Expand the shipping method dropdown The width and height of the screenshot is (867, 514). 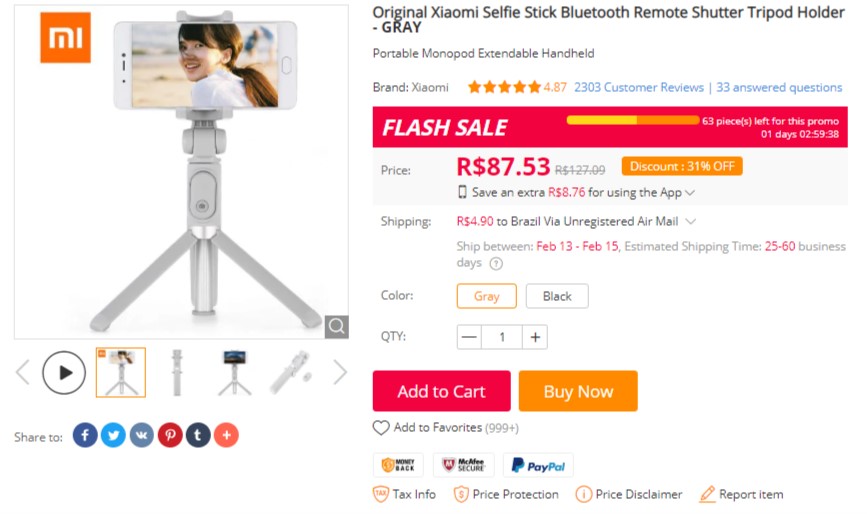(x=690, y=221)
